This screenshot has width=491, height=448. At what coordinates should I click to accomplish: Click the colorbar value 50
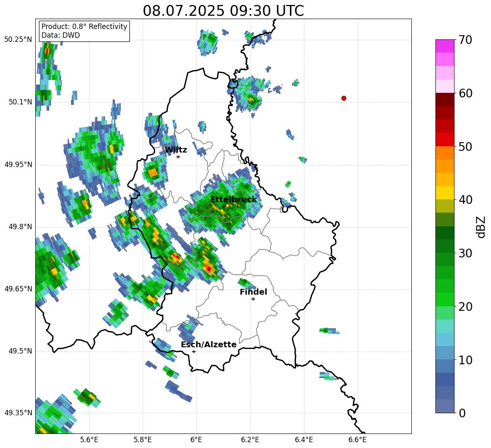[x=465, y=146]
